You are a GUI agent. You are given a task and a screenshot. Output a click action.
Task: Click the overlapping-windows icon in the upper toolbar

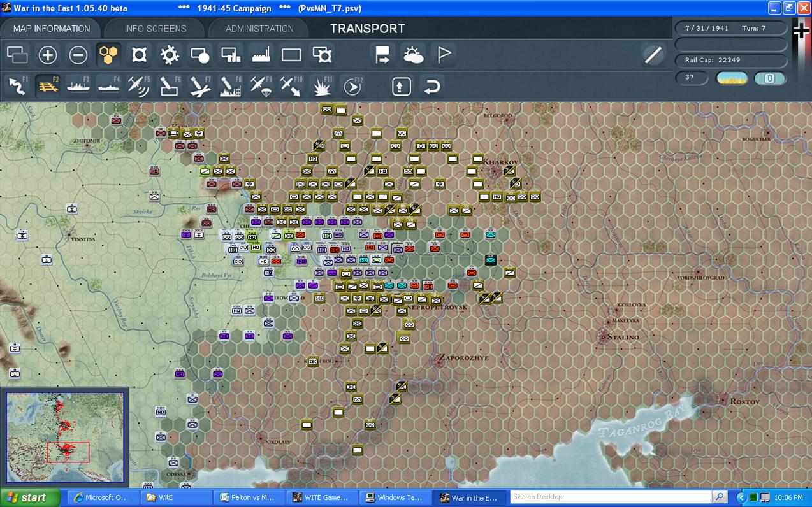tap(17, 55)
